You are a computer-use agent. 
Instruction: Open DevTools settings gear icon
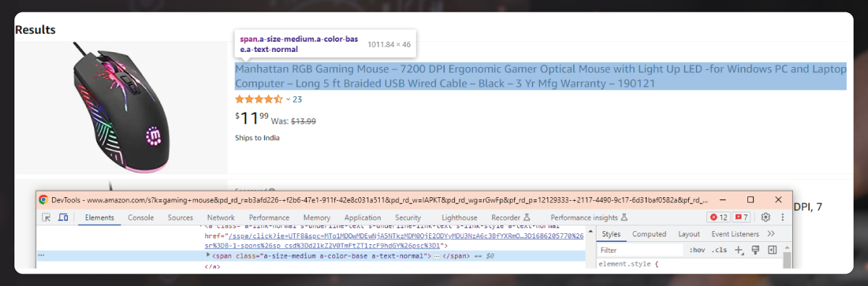pyautogui.click(x=765, y=217)
